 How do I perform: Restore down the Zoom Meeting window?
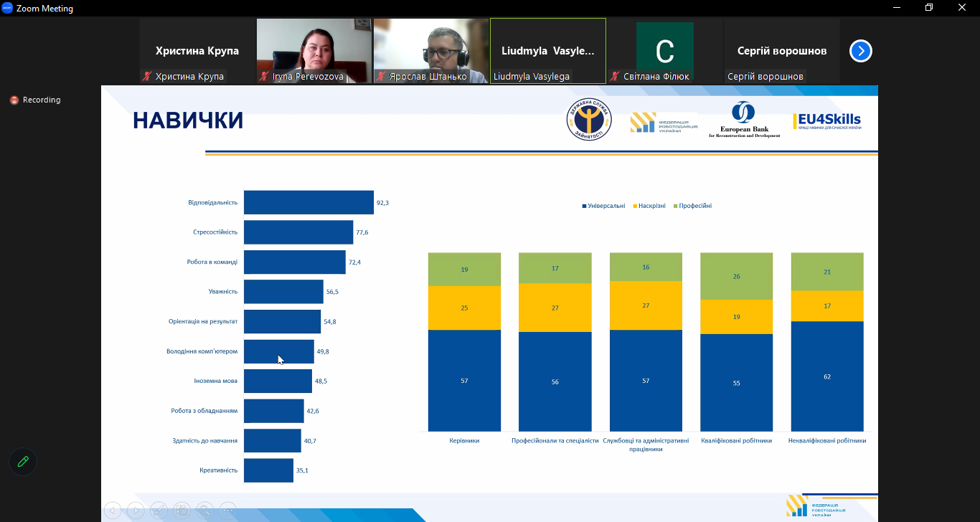928,8
